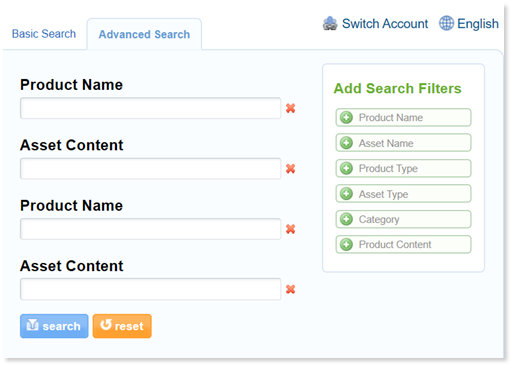Open the English language selector
Image resolution: width=513 pixels, height=367 pixels.
point(478,24)
